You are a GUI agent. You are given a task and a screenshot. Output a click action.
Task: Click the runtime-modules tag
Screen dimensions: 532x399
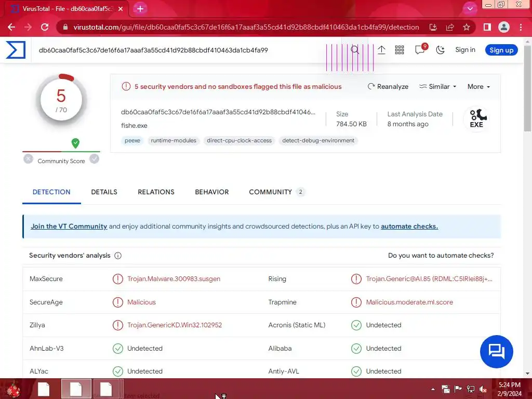coord(174,140)
